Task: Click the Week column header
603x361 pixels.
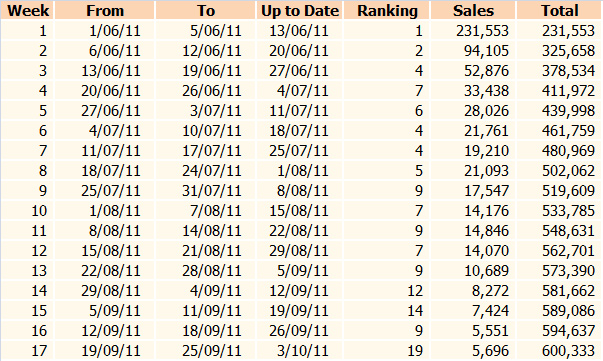Action: pos(28,10)
